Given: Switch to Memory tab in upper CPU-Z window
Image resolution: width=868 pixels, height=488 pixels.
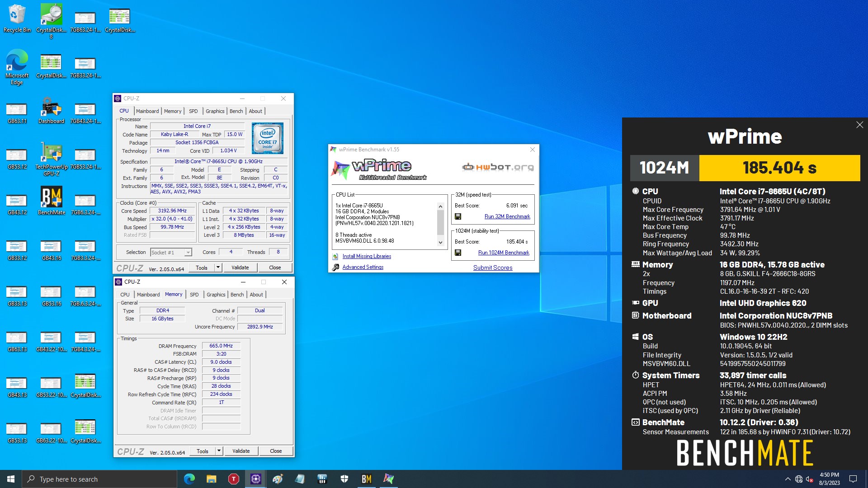Looking at the screenshot, I should tap(173, 111).
